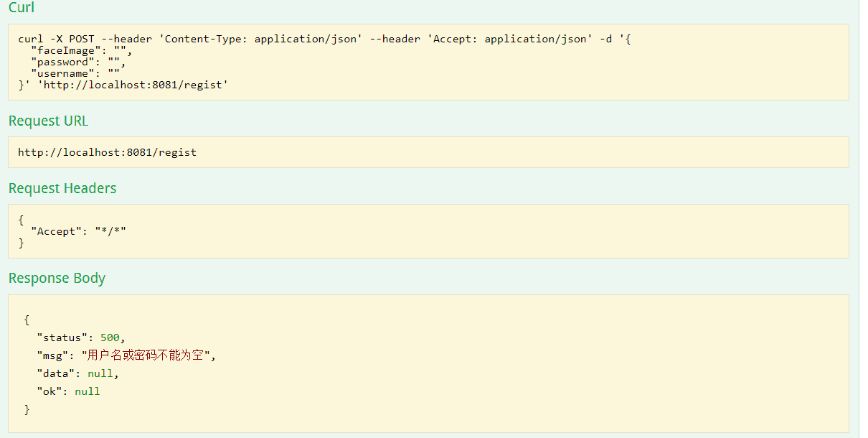Image resolution: width=868 pixels, height=438 pixels.
Task: Click the 500 status value
Action: [x=110, y=337]
